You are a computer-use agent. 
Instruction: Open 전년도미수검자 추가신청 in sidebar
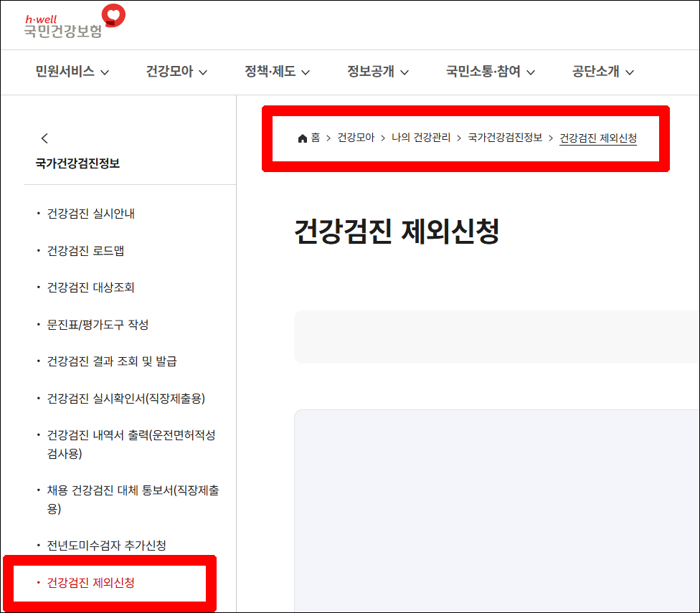tap(107, 546)
